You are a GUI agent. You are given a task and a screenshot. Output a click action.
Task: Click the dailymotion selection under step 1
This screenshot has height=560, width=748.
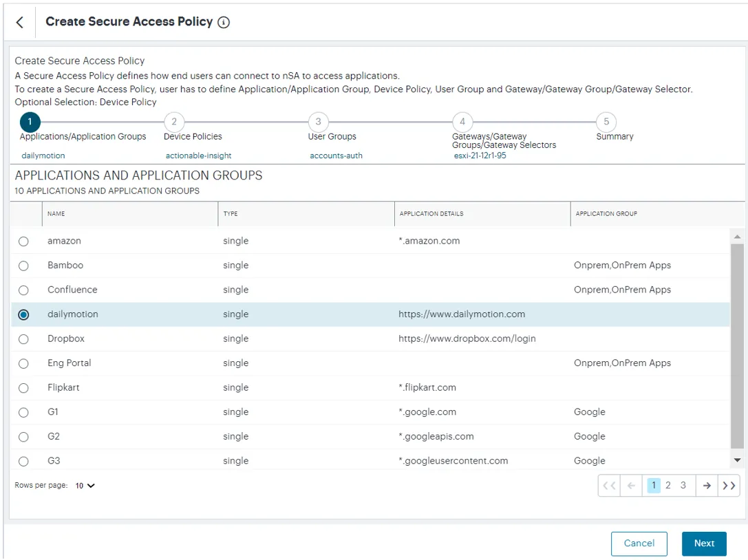coord(43,155)
